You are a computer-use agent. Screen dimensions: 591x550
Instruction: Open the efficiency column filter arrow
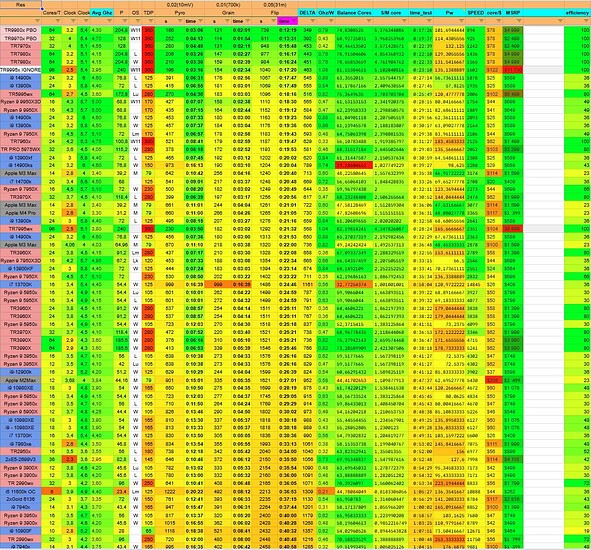click(x=587, y=21)
